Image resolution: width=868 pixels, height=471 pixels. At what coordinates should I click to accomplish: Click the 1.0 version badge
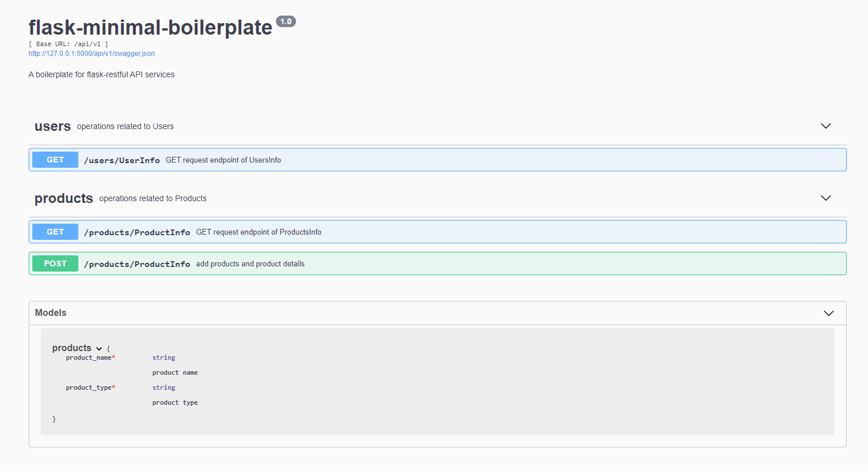(x=286, y=21)
